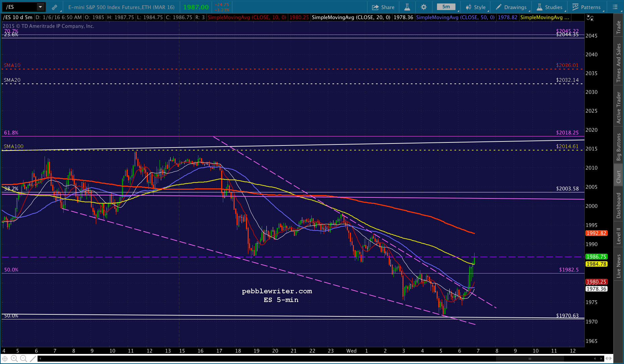624x364 pixels.
Task: Open the Level II side tab
Action: [619, 236]
